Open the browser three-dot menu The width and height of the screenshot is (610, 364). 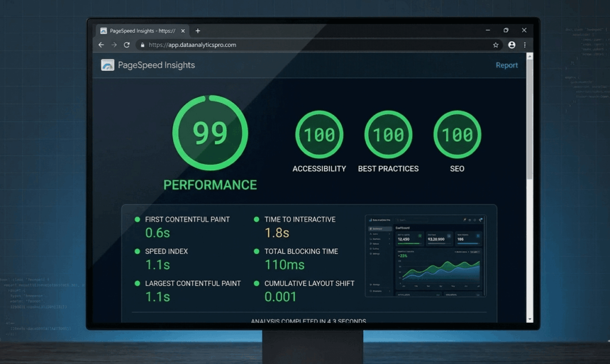click(525, 45)
